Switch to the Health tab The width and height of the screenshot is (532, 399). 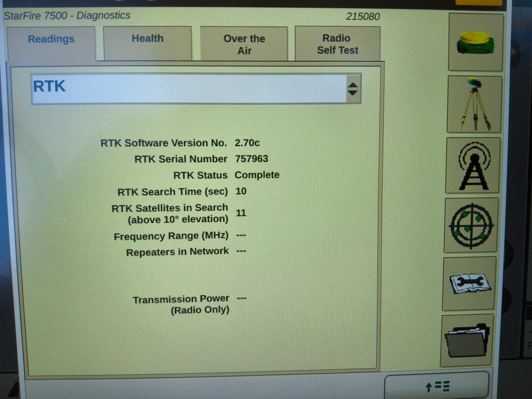[x=148, y=43]
